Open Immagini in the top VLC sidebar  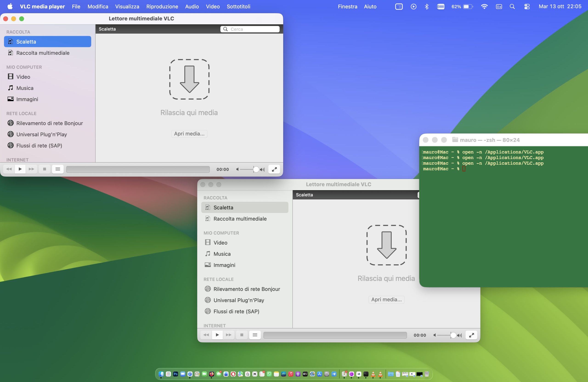[x=48, y=99]
